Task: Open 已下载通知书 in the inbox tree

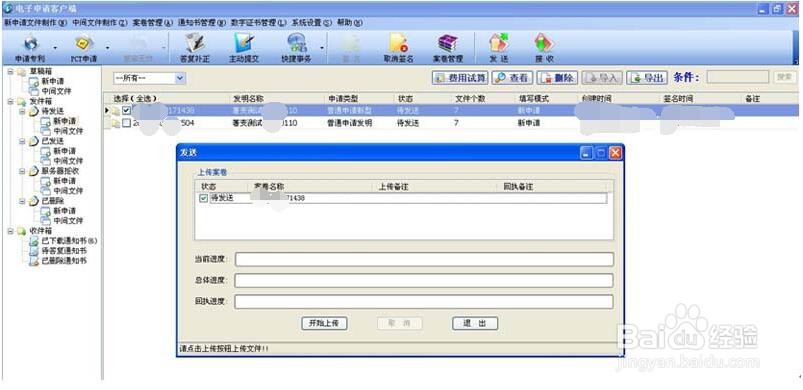Action: coord(69,241)
